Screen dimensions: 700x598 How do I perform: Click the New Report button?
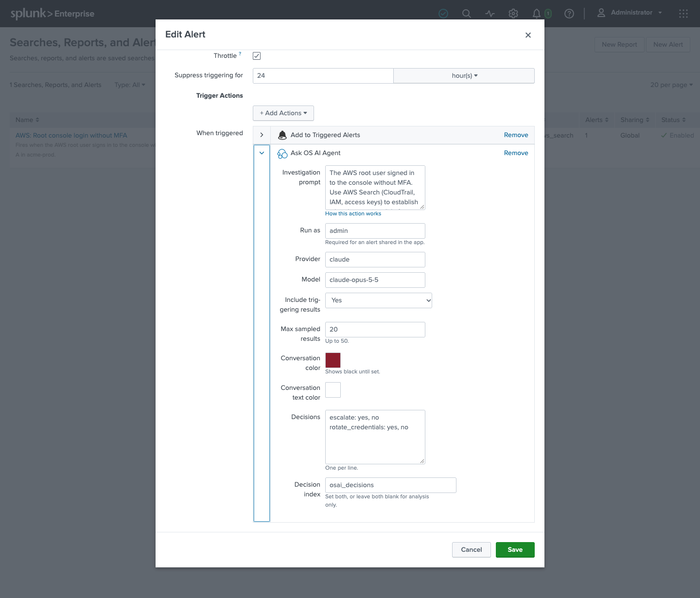[x=619, y=45]
